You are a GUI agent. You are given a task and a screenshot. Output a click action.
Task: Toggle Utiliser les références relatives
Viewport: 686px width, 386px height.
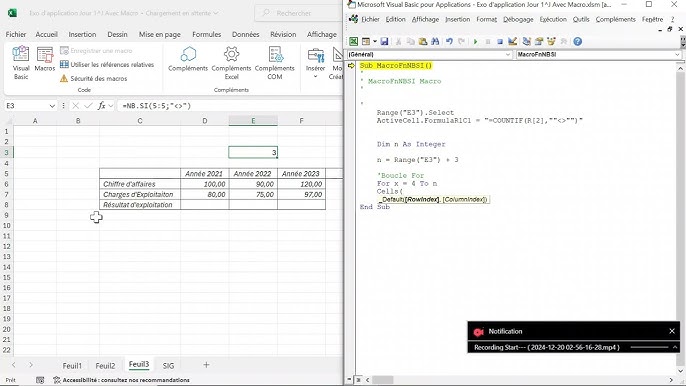click(107, 64)
